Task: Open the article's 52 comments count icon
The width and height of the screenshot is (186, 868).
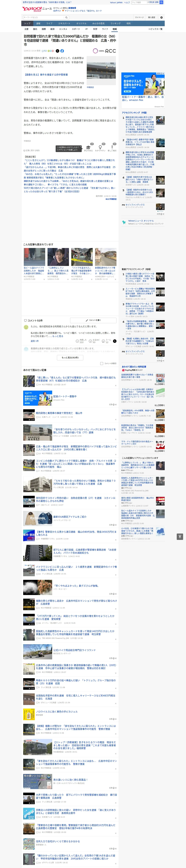Action: [44, 51]
